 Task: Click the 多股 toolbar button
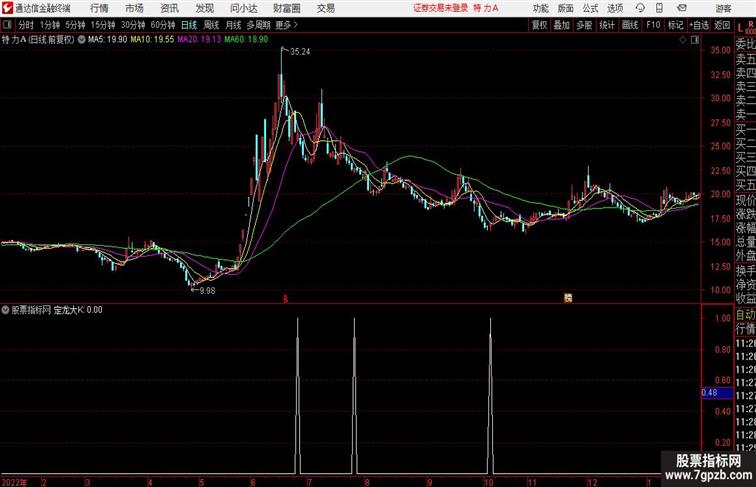coord(584,25)
